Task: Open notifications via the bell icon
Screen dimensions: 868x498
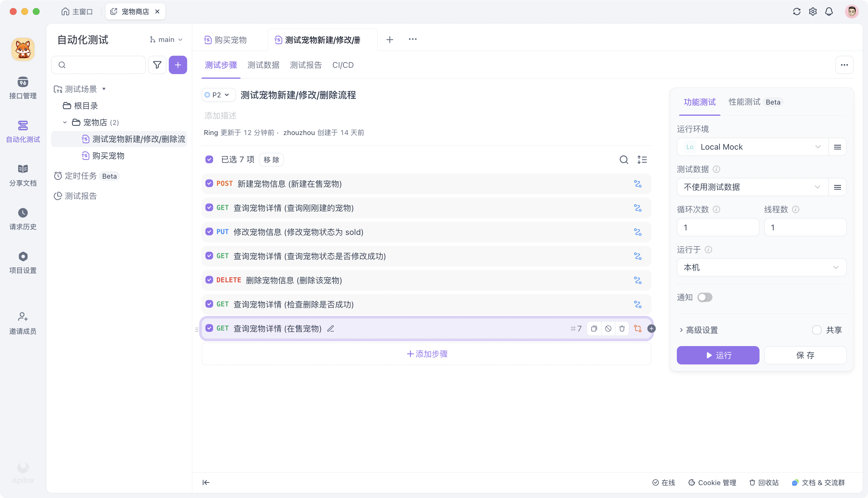Action: click(x=829, y=11)
